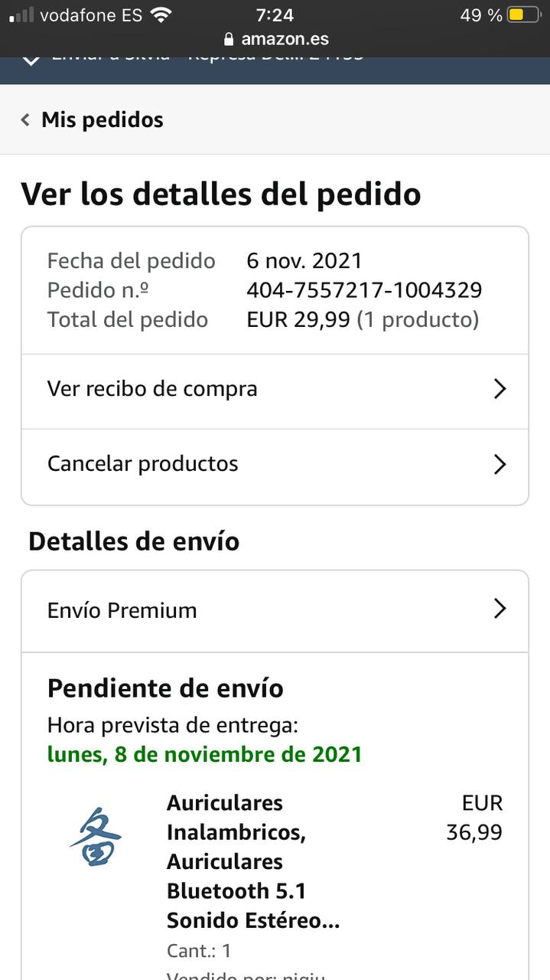The height and width of the screenshot is (980, 550).
Task: Tap the padlock icon in address bar
Action: tap(228, 39)
